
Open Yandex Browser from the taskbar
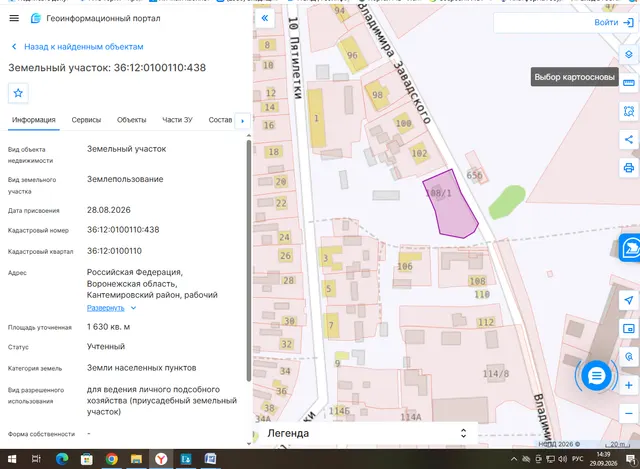[x=161, y=459]
